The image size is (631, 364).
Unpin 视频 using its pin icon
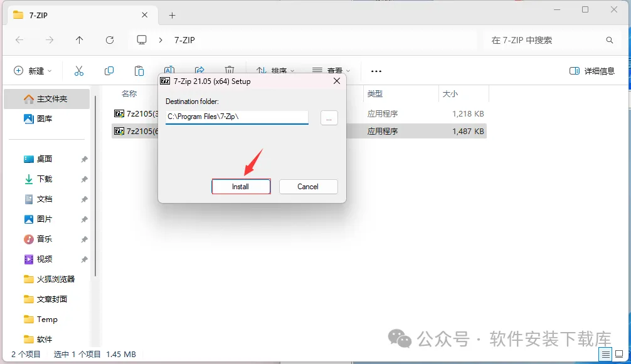point(84,259)
